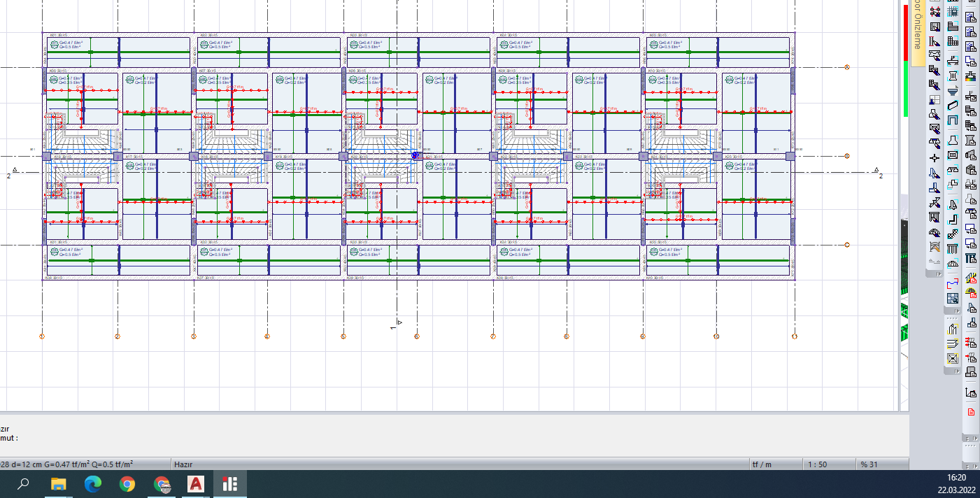Click the cyan dome tool icon
980x498 pixels.
953,264
